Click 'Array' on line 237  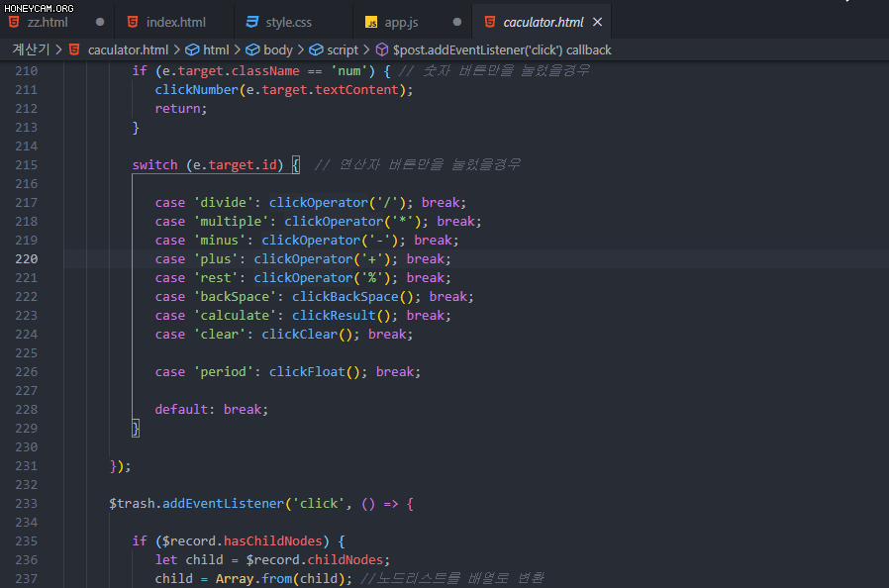[x=235, y=578]
